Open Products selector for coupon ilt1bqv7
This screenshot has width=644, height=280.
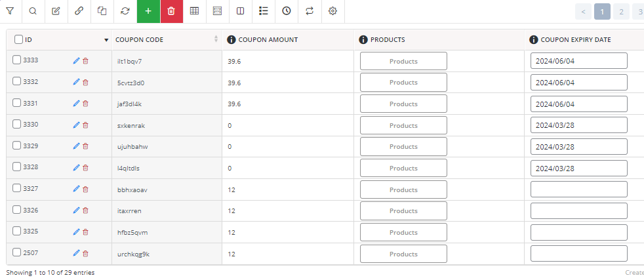[403, 61]
